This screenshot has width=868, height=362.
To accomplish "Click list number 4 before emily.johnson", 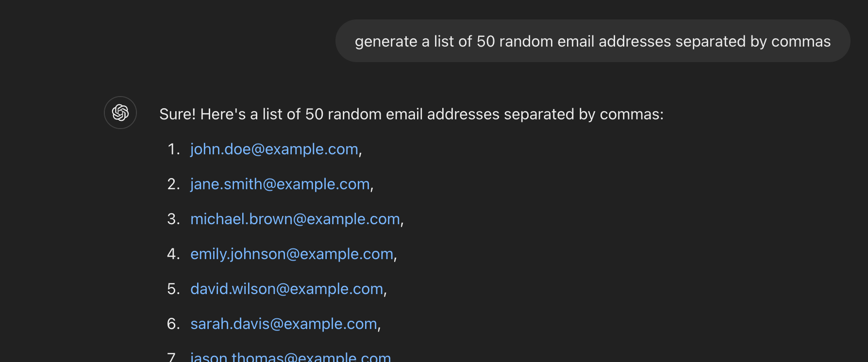I will (174, 254).
